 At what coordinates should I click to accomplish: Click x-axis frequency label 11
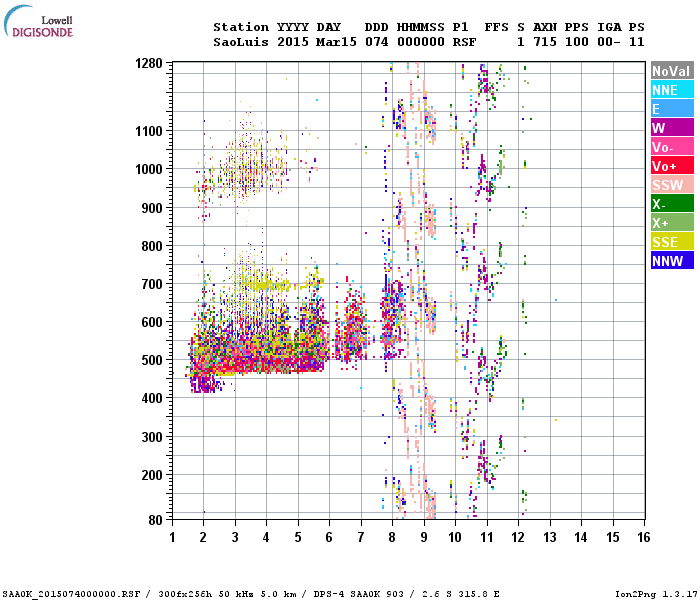tap(487, 537)
